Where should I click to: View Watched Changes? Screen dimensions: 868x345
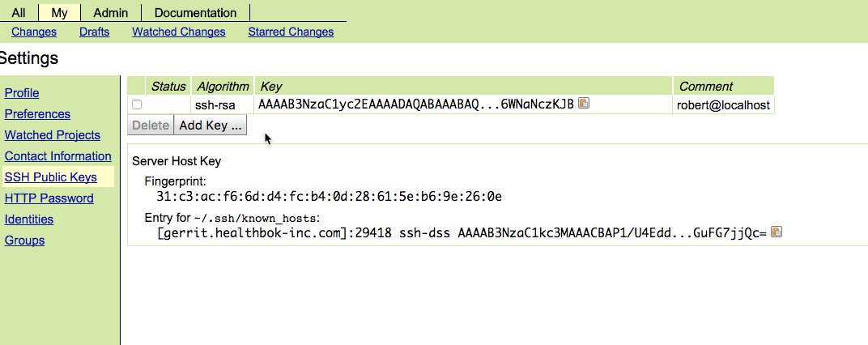(x=179, y=32)
